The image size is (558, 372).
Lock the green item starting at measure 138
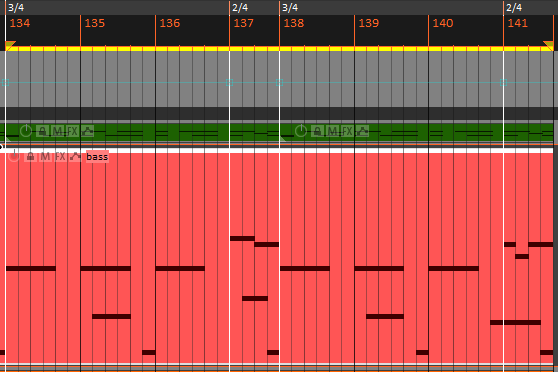[317, 131]
